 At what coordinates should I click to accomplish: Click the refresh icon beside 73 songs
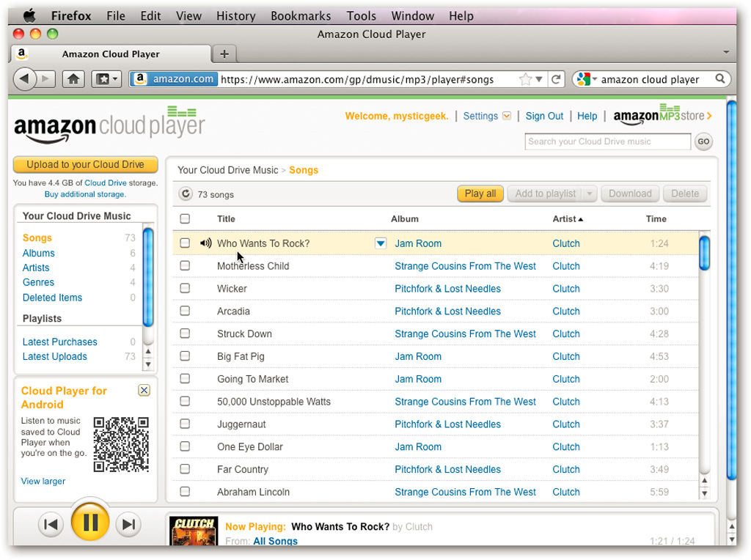(186, 194)
